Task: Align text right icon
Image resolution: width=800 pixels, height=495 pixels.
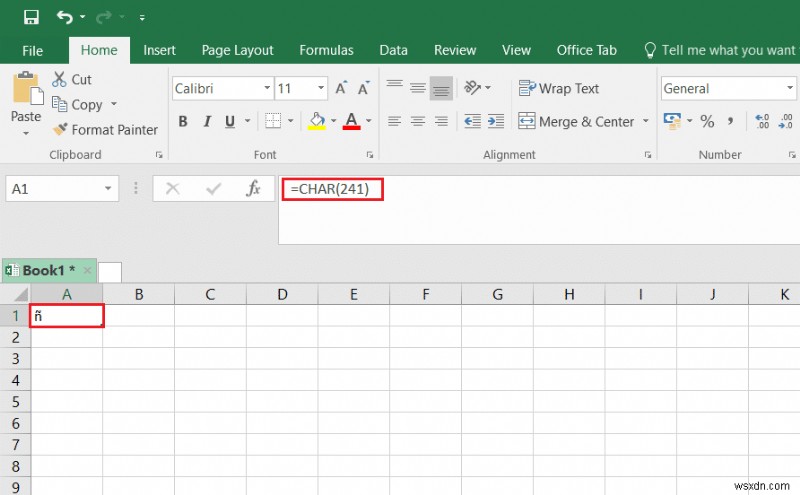Action: coord(441,121)
